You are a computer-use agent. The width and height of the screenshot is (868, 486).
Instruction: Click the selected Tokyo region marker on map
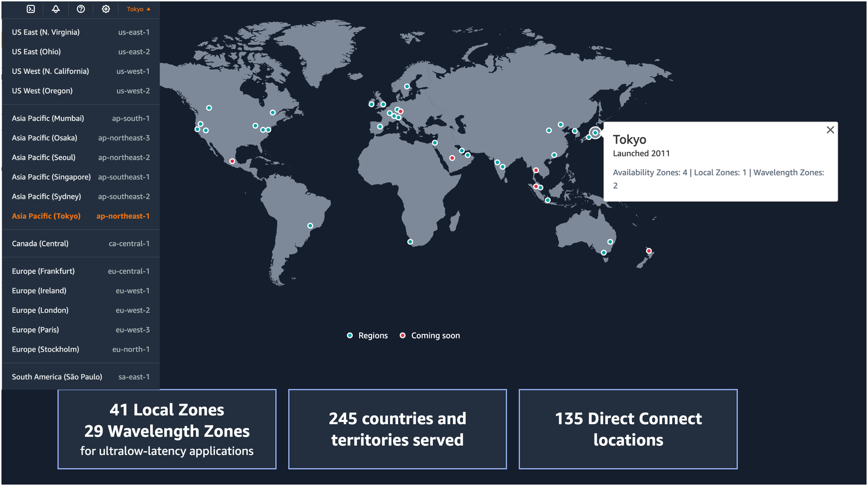tap(595, 133)
